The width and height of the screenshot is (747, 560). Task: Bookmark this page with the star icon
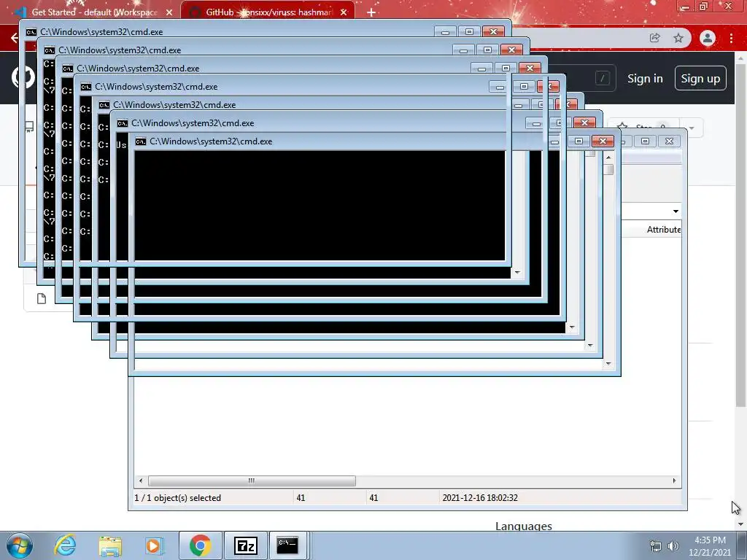coord(678,38)
